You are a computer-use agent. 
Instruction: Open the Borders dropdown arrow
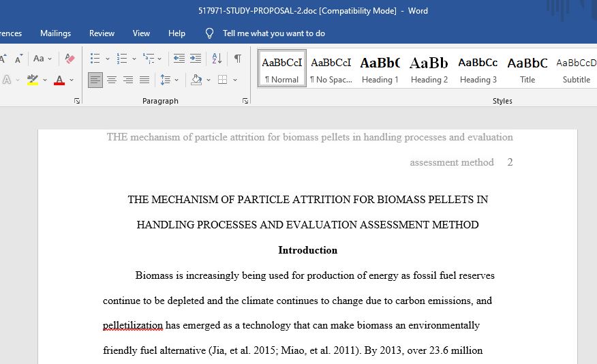click(x=235, y=80)
